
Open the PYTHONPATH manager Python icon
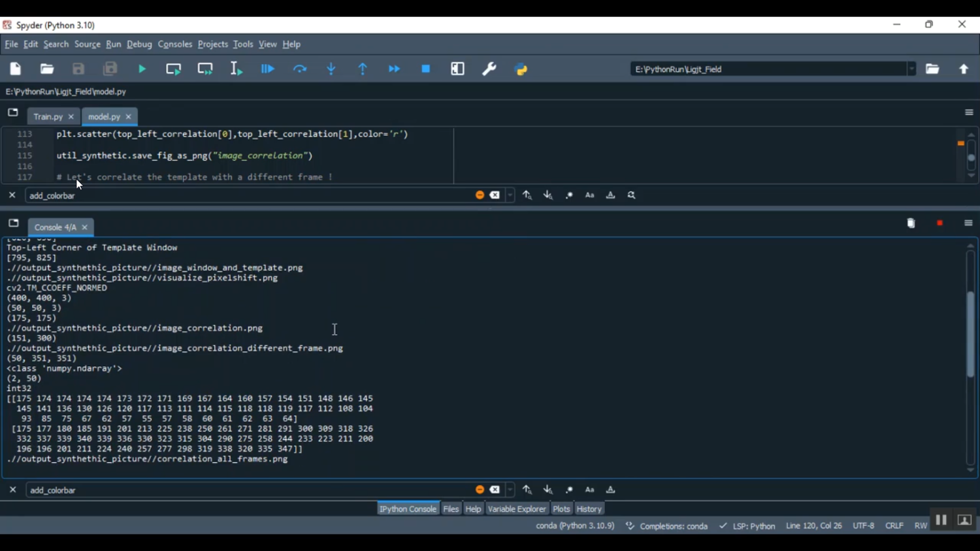(521, 69)
